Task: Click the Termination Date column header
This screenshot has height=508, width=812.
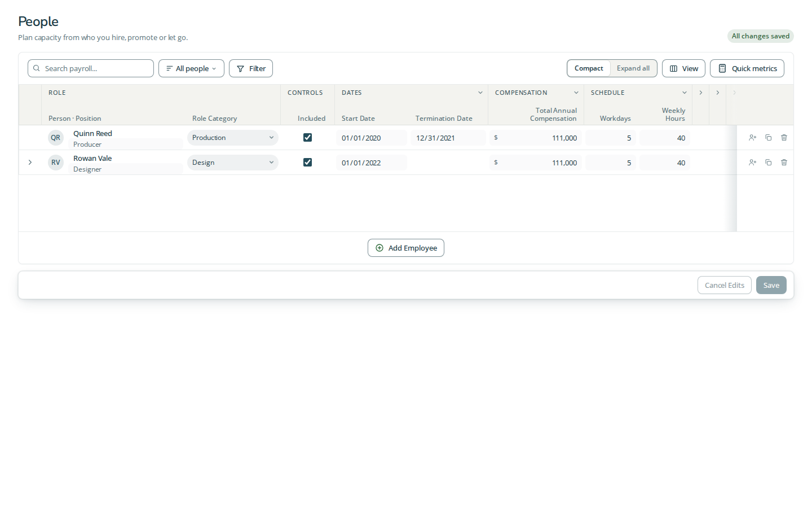Action: pyautogui.click(x=444, y=119)
